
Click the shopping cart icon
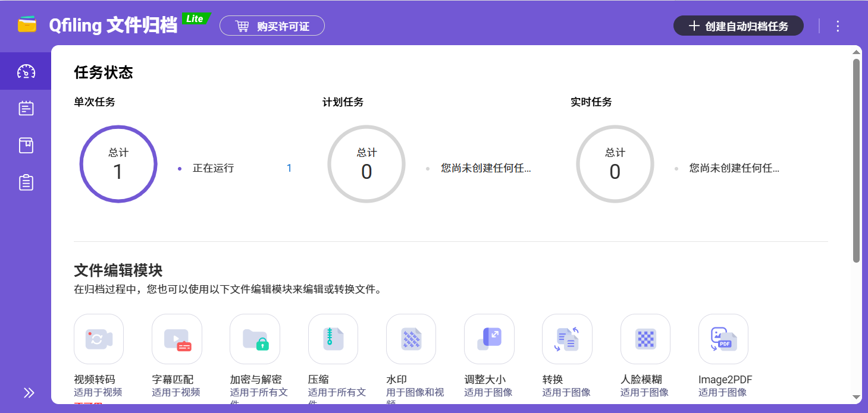(x=242, y=26)
